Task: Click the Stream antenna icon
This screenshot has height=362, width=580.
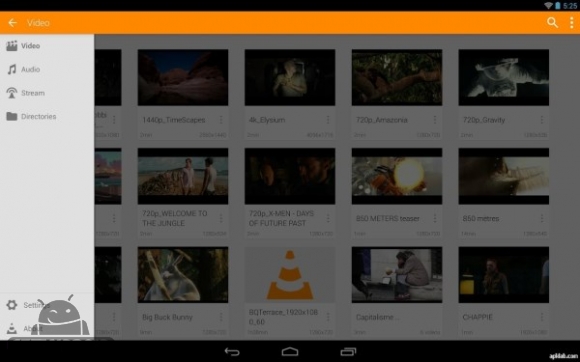Action: click(12, 93)
